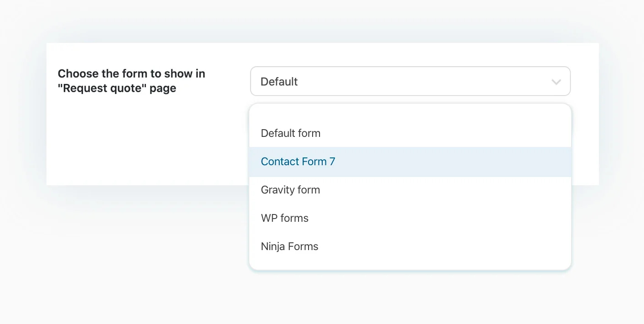
Task: Click the blank space above "Default form" option
Action: point(410,113)
